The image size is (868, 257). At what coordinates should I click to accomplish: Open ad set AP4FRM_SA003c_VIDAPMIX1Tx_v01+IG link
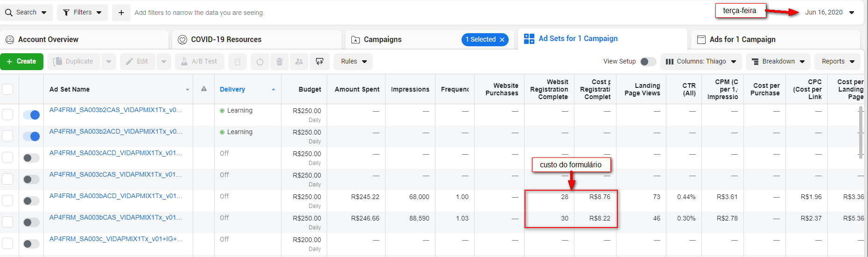point(116,239)
